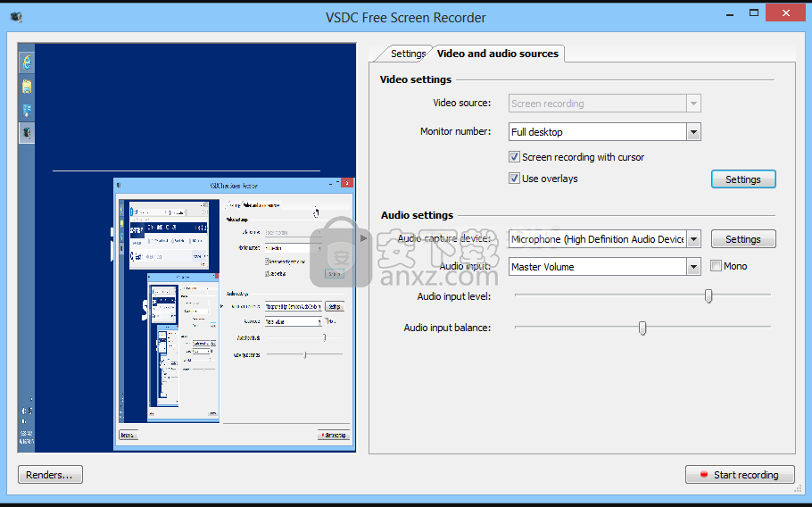Image resolution: width=812 pixels, height=507 pixels.
Task: Enable the Mono checkbox
Action: tap(716, 266)
